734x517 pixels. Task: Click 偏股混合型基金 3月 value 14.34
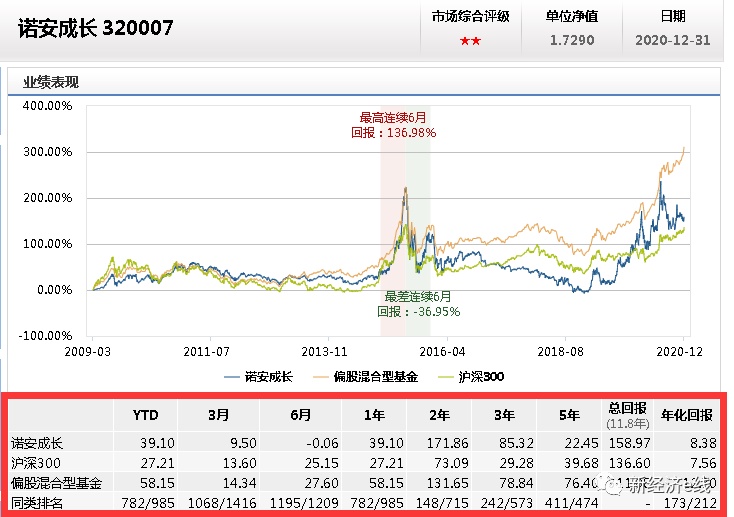pyautogui.click(x=240, y=483)
